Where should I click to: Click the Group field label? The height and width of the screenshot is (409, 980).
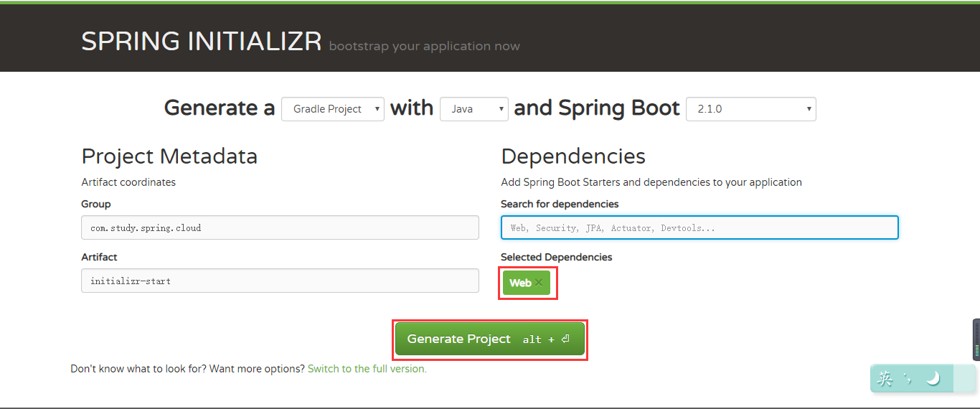point(96,204)
